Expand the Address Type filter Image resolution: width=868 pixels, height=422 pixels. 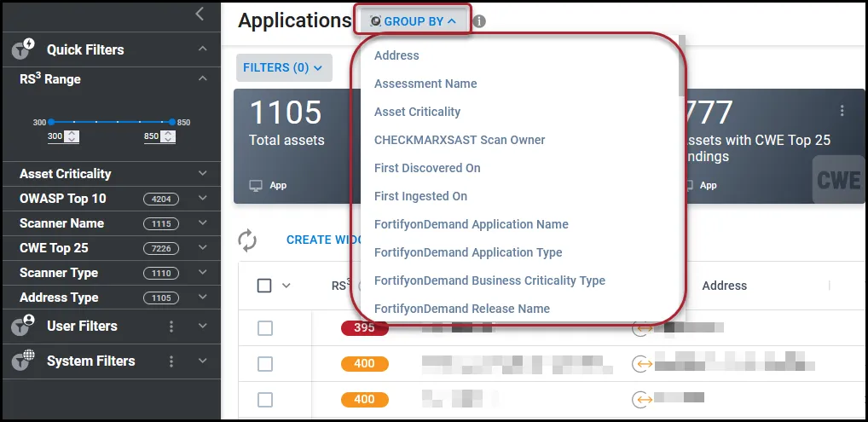pos(203,298)
